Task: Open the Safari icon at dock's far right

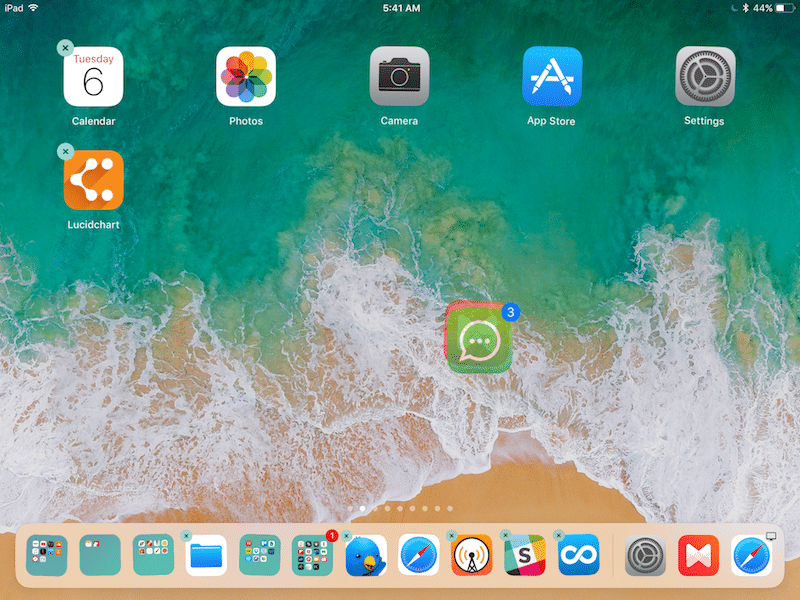Action: [x=751, y=555]
